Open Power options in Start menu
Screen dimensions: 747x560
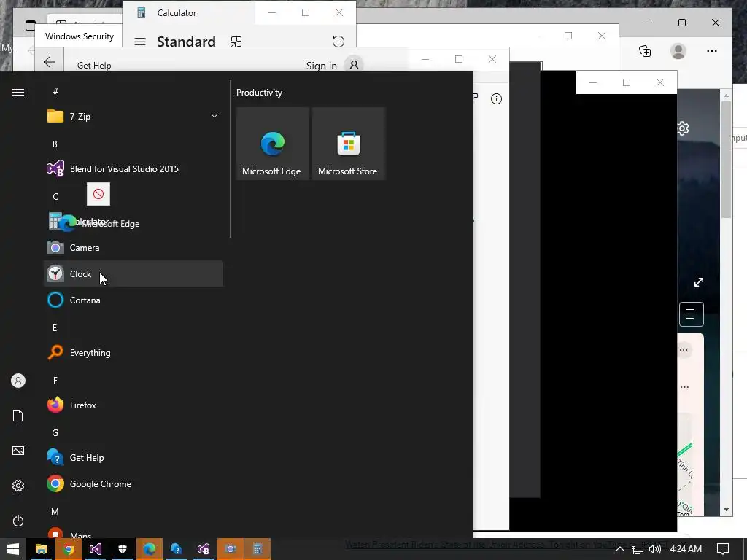click(x=18, y=521)
